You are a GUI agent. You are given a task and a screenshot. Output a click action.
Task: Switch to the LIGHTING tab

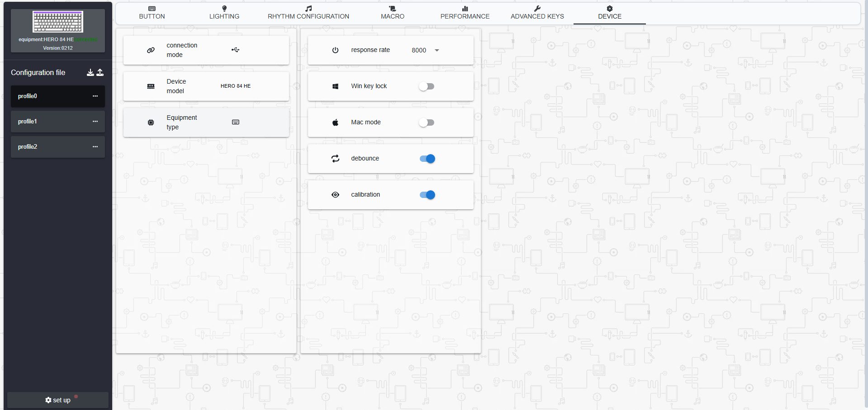[x=224, y=13]
